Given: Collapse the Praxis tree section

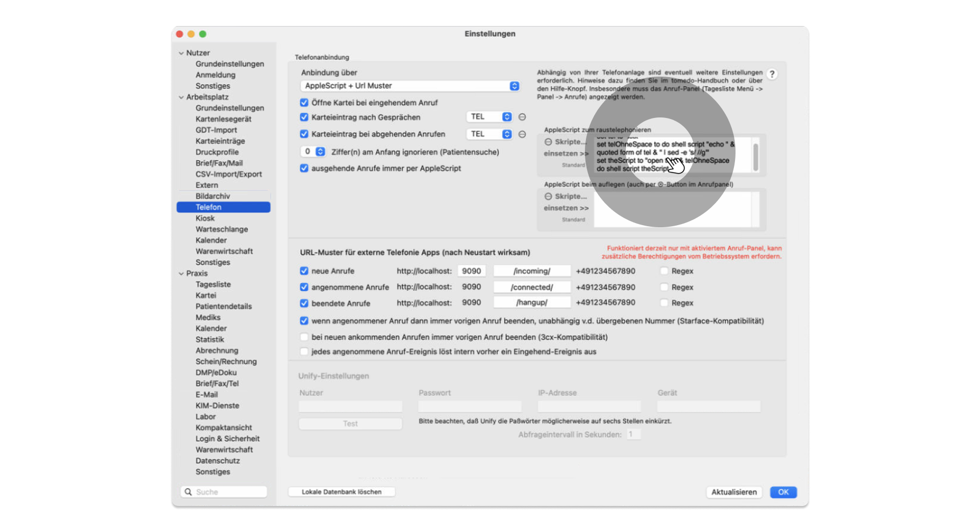Looking at the screenshot, I should (x=181, y=274).
